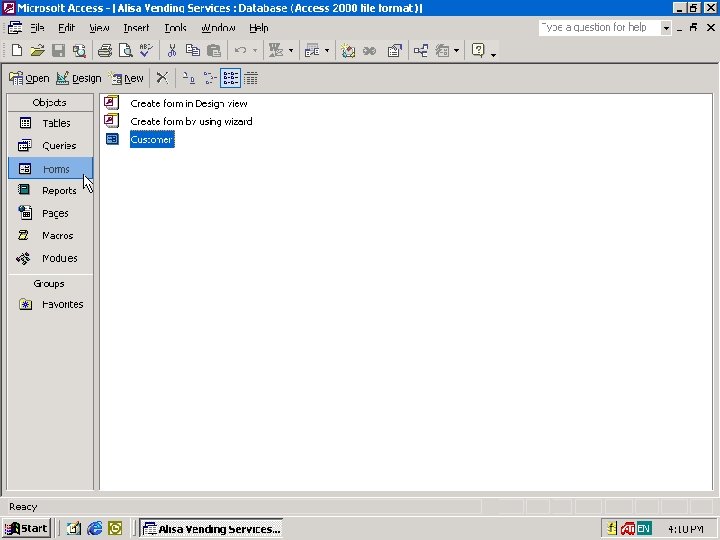Open the Insert menu
The image size is (720, 540).
pyautogui.click(x=136, y=28)
